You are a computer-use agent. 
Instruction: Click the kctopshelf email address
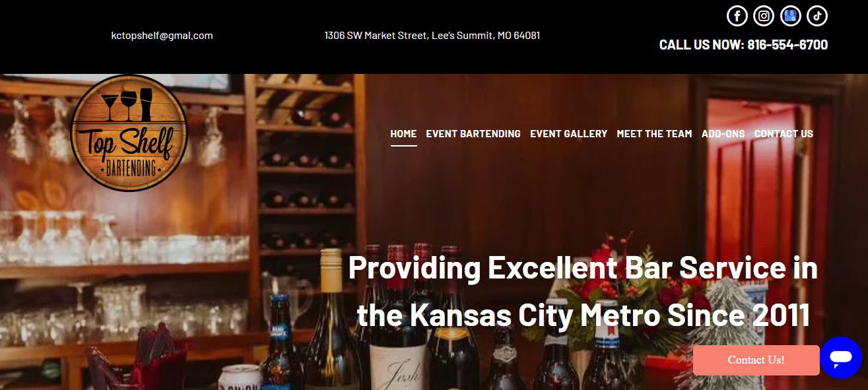162,36
